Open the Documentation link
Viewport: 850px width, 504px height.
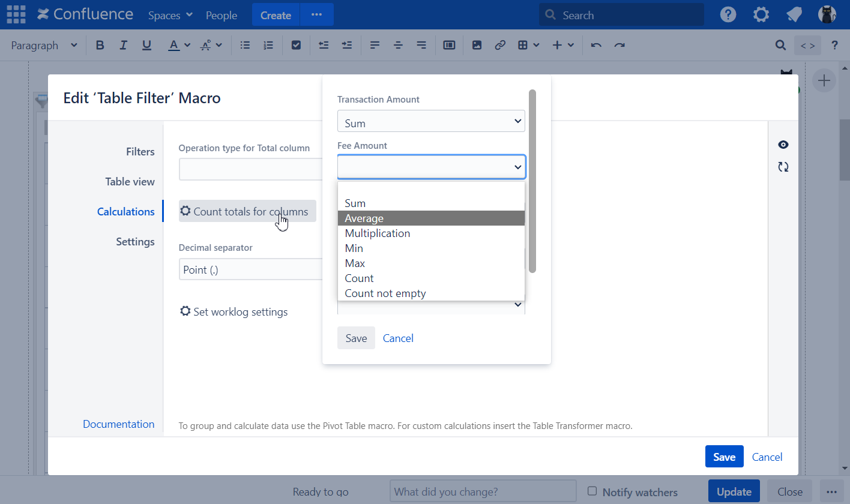point(118,424)
